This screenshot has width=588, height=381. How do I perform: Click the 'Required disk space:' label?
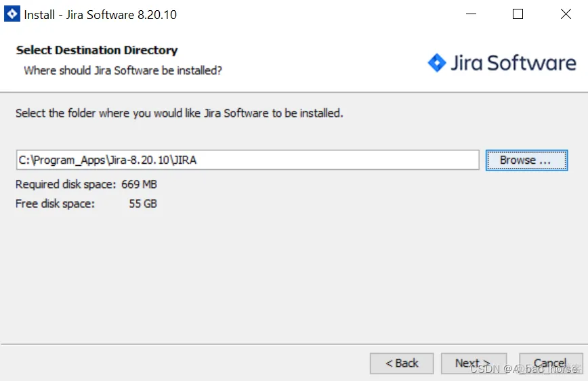66,184
